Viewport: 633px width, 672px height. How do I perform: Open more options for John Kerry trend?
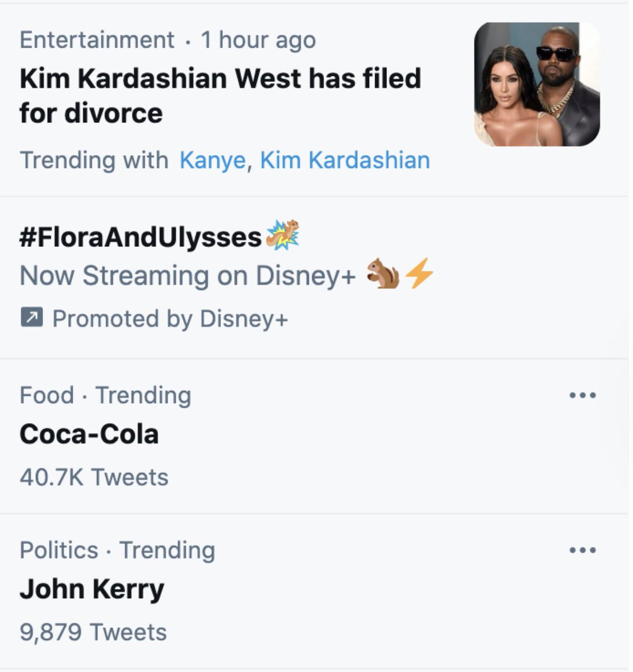coord(582,550)
